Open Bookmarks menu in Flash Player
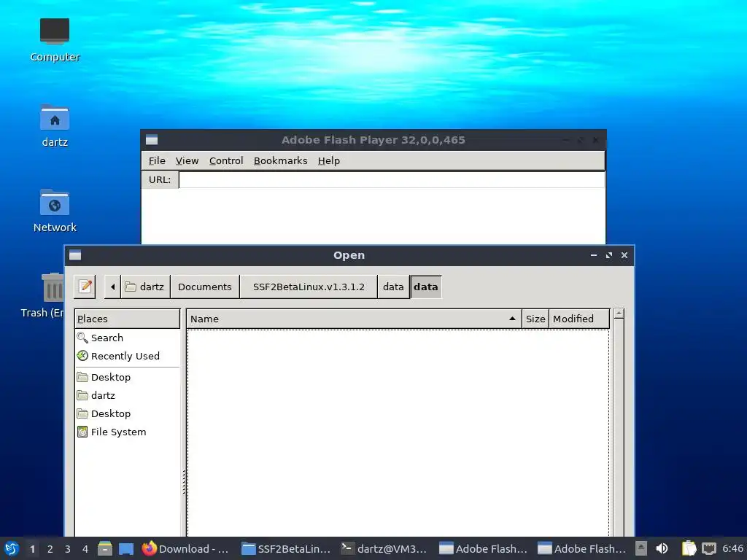Viewport: 747px width, 560px height. click(x=280, y=160)
